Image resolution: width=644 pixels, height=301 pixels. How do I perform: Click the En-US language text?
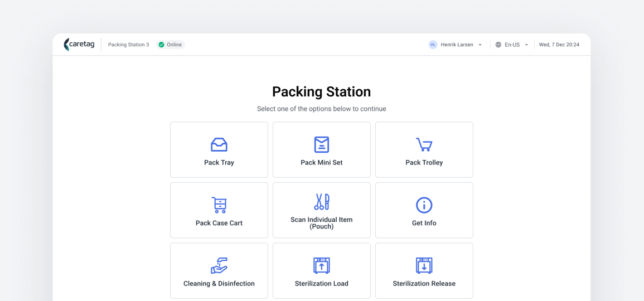(x=512, y=45)
